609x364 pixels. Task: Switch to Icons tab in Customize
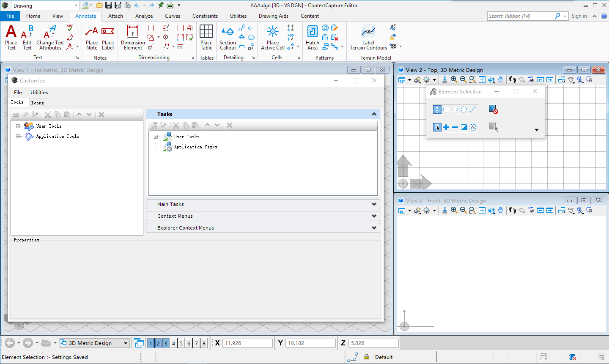37,103
